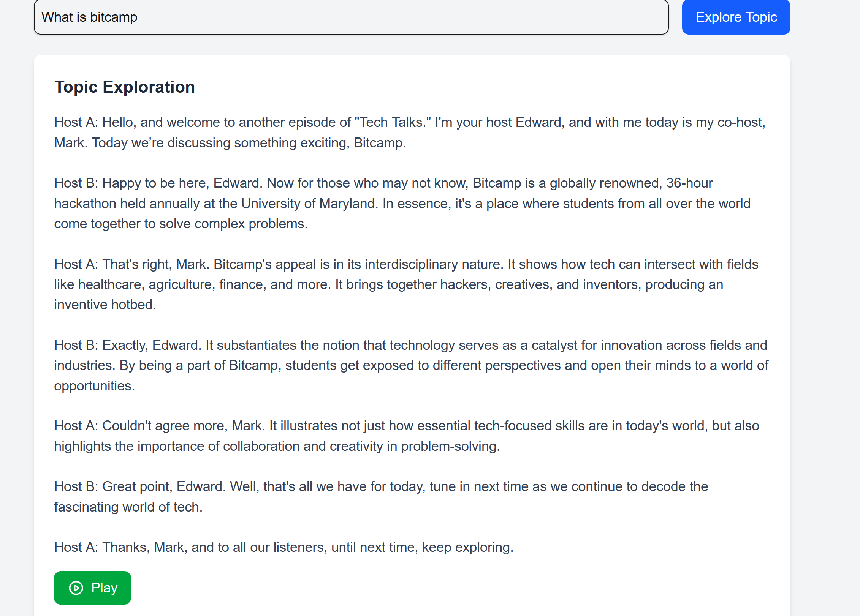This screenshot has width=860, height=616.
Task: Click "fascinating world of tech" text
Action: pyautogui.click(x=128, y=507)
